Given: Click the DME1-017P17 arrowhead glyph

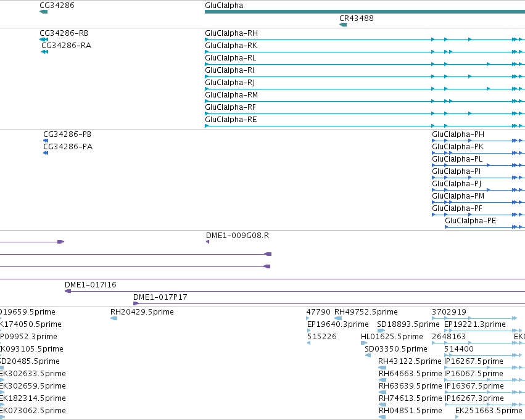Looking at the screenshot, I should click(136, 303).
